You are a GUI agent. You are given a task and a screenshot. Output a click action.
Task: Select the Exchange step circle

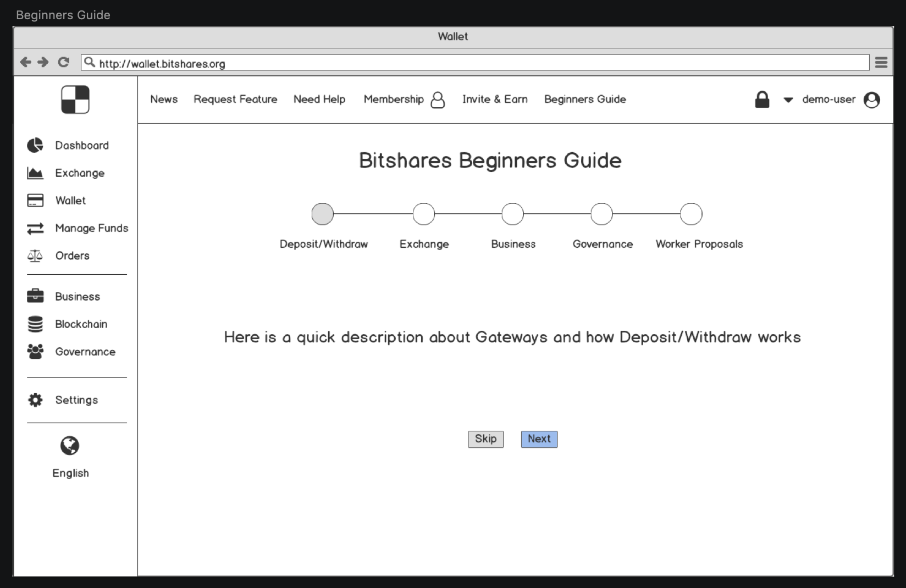pyautogui.click(x=424, y=214)
